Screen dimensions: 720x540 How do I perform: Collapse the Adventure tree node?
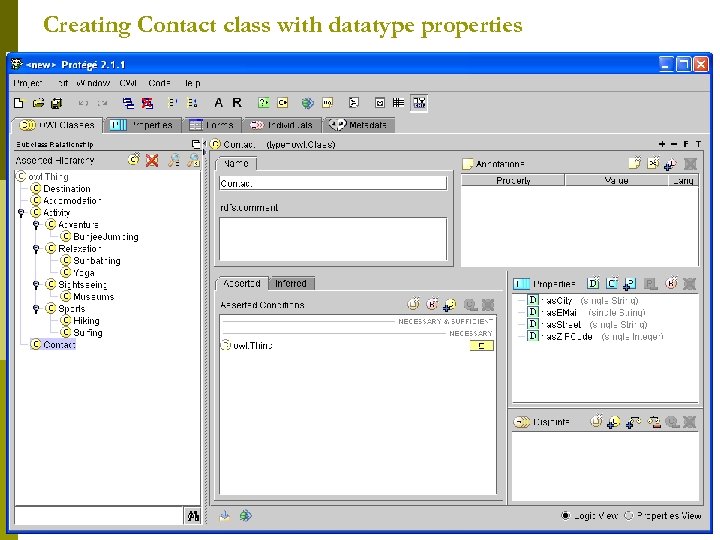point(36,225)
